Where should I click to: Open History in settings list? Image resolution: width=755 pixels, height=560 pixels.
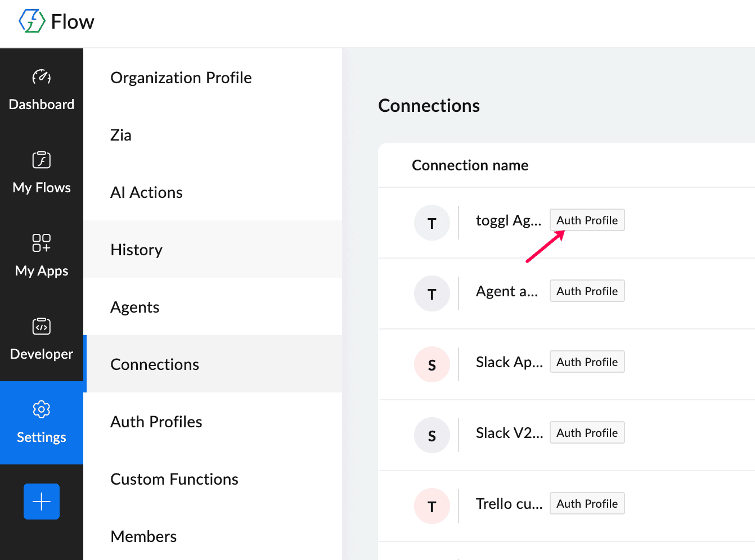point(136,250)
